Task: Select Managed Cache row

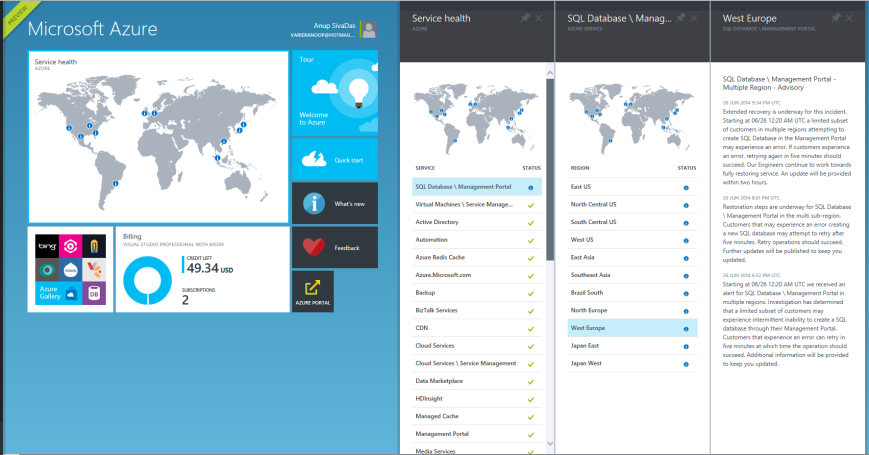Action: tap(477, 416)
